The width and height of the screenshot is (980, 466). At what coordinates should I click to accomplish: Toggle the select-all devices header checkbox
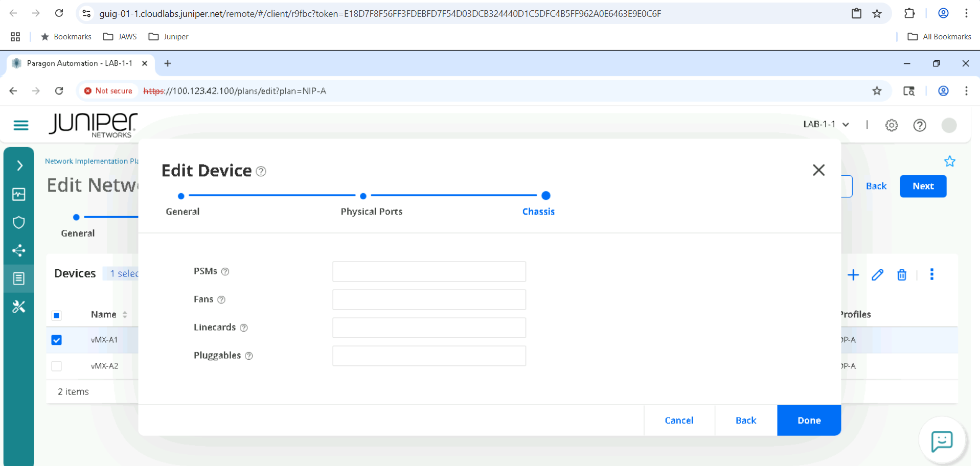[57, 315]
